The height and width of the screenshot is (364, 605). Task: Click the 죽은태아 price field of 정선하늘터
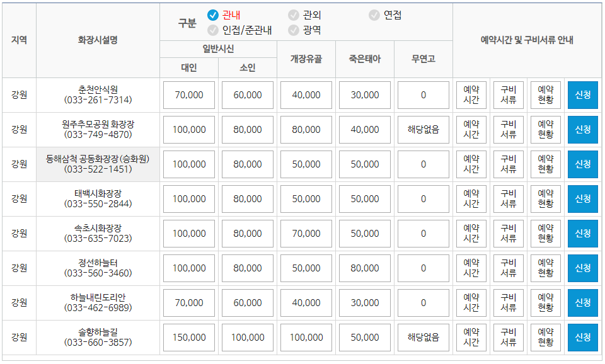pyautogui.click(x=364, y=268)
